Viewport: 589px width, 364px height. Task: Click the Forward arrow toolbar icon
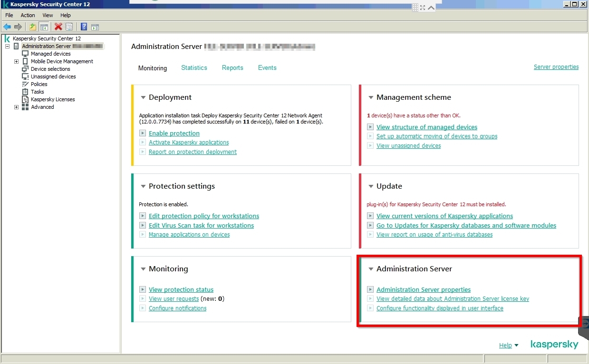click(x=18, y=27)
